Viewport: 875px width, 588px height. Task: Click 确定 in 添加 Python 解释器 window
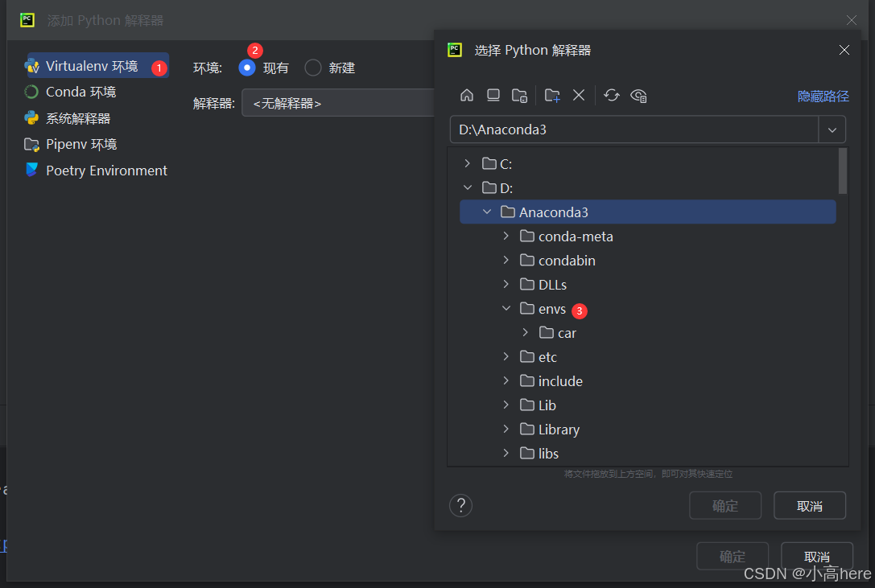pyautogui.click(x=733, y=556)
